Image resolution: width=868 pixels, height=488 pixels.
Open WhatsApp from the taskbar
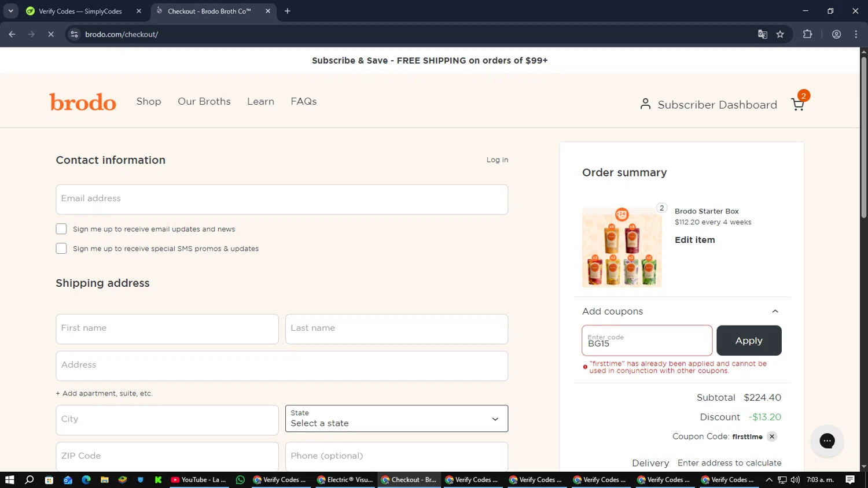(x=240, y=480)
